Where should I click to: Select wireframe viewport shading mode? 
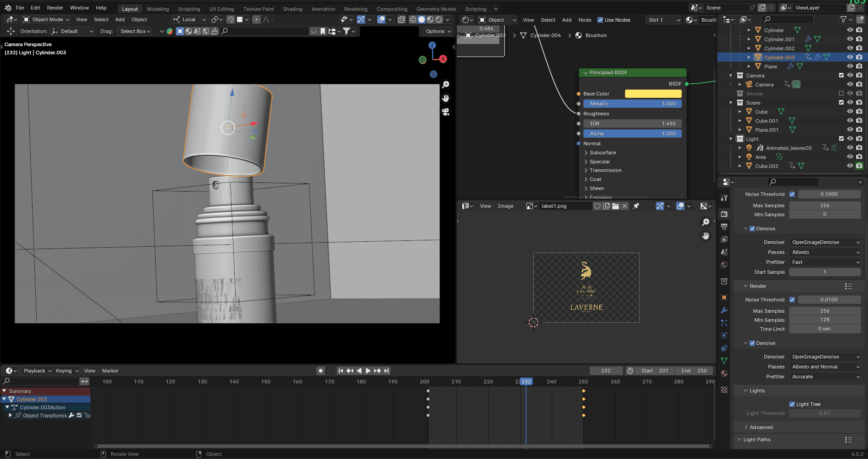[413, 19]
